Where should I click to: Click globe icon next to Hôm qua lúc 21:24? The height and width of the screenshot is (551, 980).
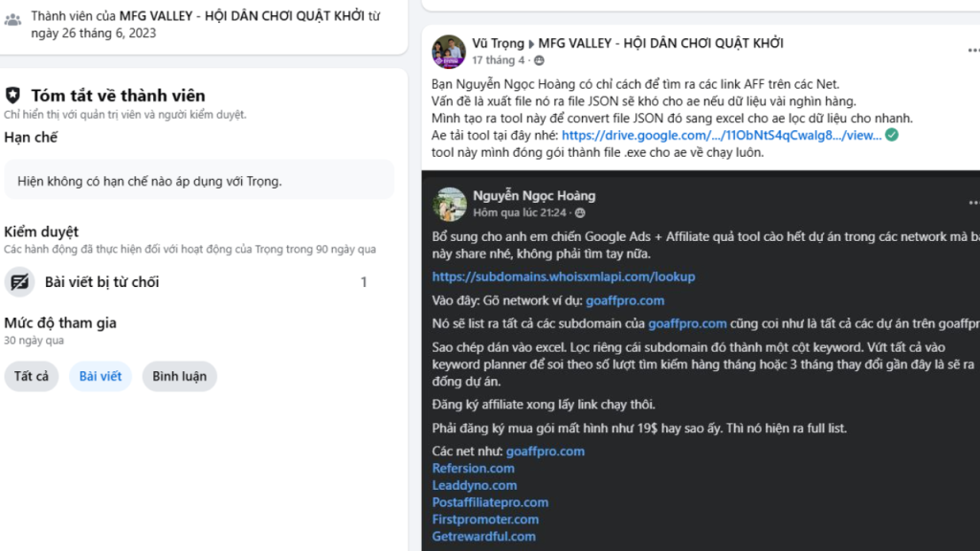click(580, 212)
